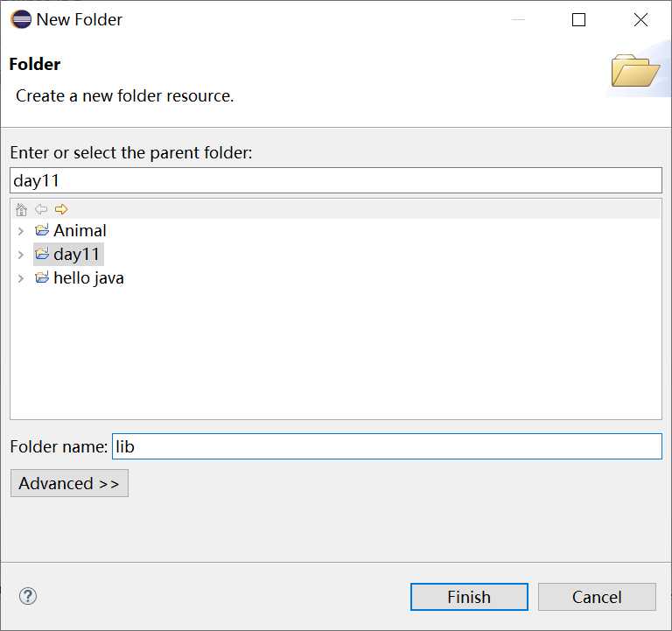Select the Animal project label in the tree

click(80, 231)
